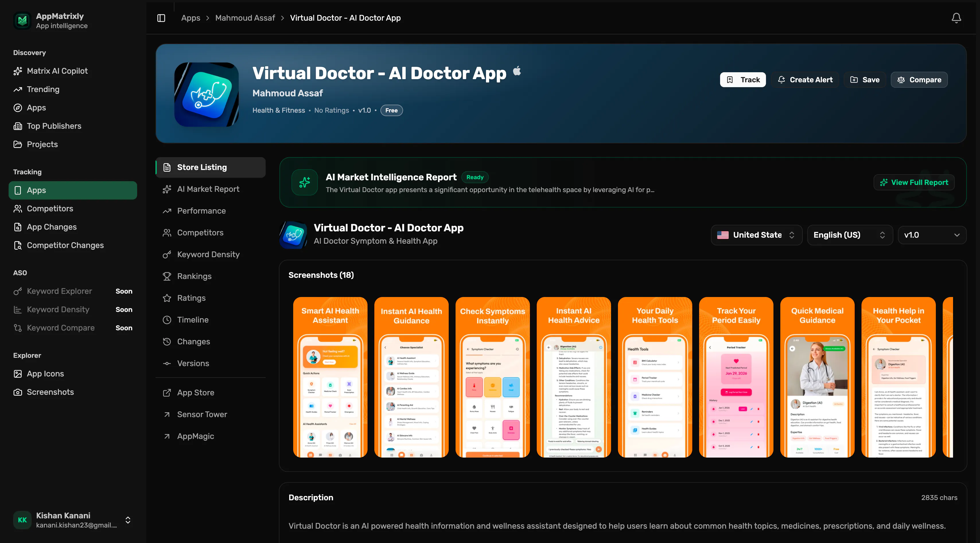Click the AI report sparkle icon

click(304, 182)
